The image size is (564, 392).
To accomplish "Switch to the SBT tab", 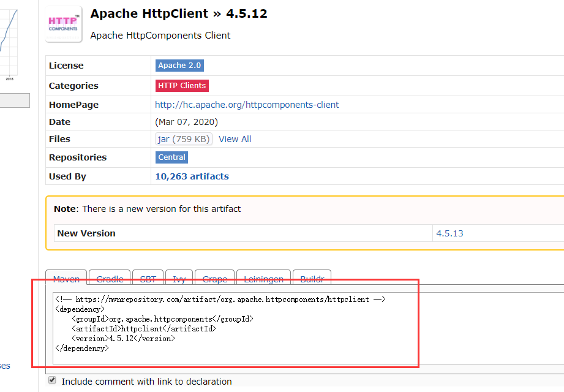I will [x=148, y=279].
